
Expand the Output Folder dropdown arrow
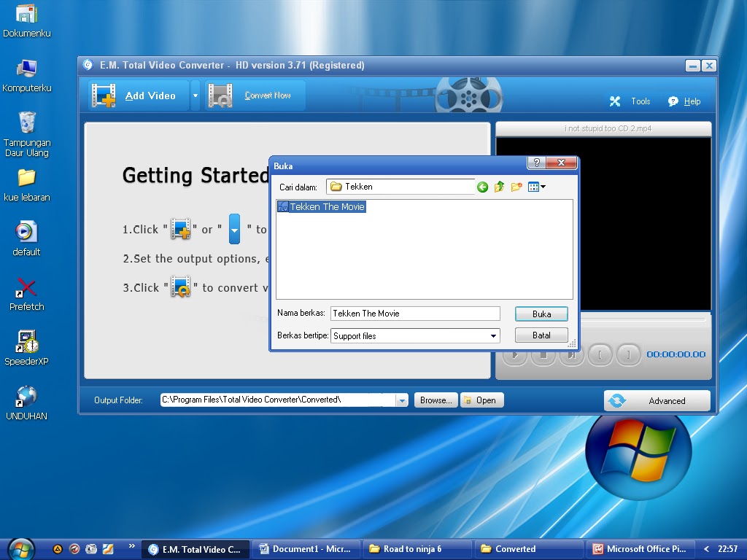402,400
